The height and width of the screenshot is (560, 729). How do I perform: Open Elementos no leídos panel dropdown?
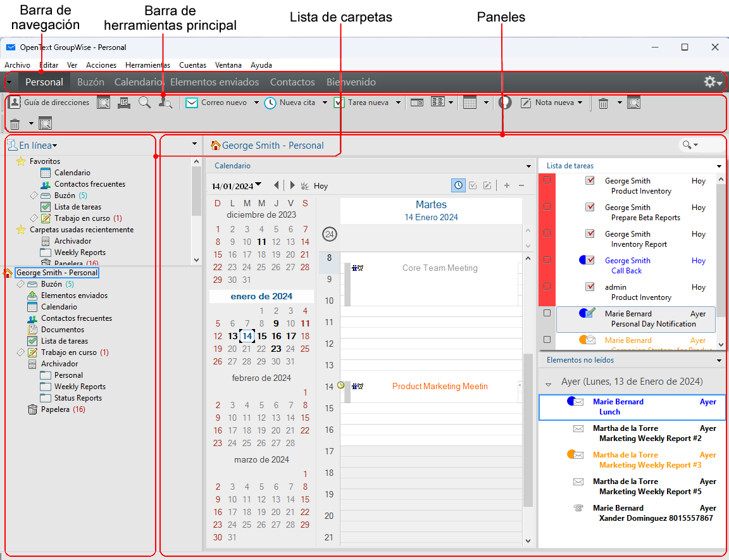click(719, 360)
